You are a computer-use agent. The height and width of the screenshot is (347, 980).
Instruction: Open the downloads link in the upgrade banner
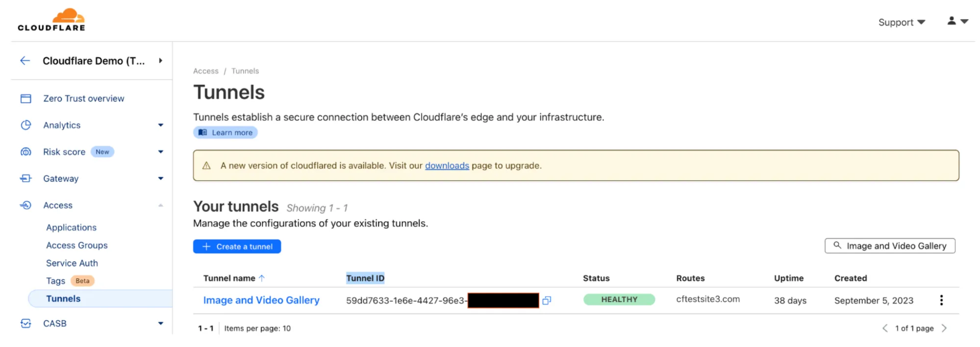click(x=447, y=165)
